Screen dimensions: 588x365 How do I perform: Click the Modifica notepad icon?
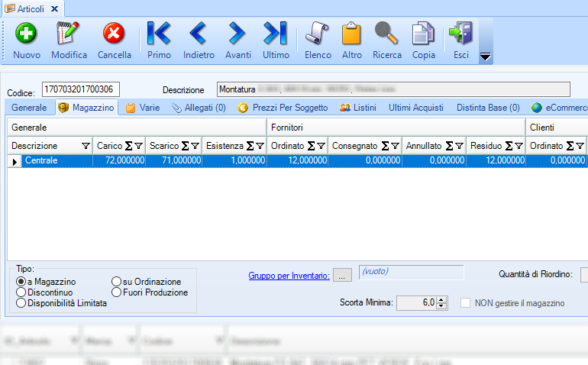[x=69, y=34]
